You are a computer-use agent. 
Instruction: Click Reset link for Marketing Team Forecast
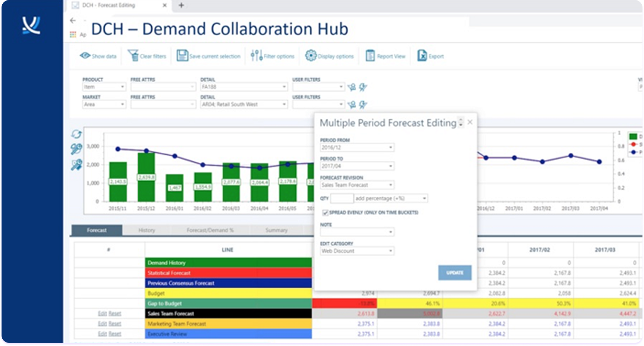(115, 324)
